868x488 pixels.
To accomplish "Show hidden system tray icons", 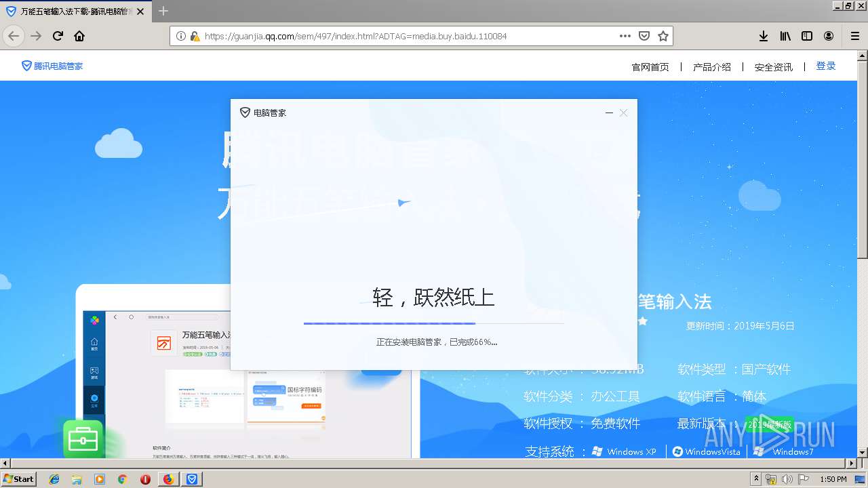I will pyautogui.click(x=756, y=479).
